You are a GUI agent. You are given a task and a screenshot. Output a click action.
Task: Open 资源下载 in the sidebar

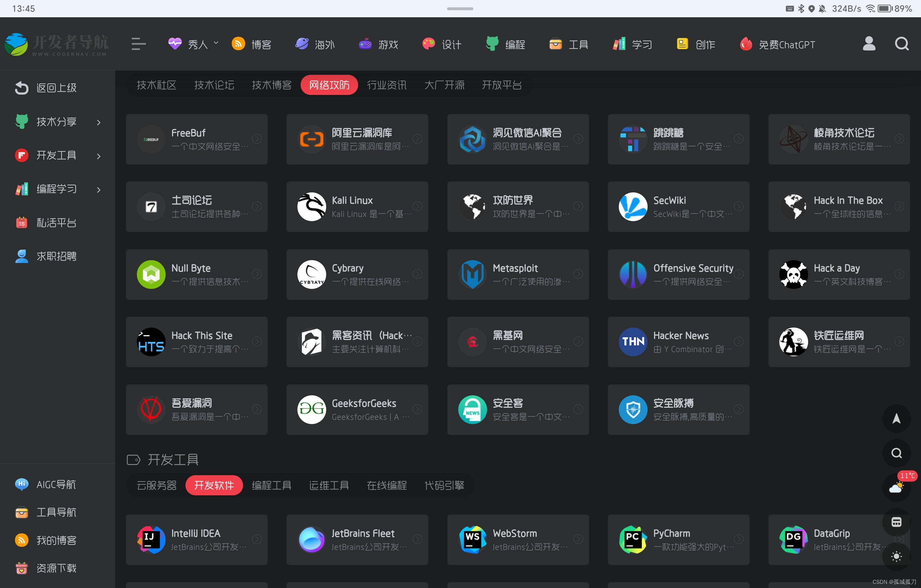coord(46,568)
